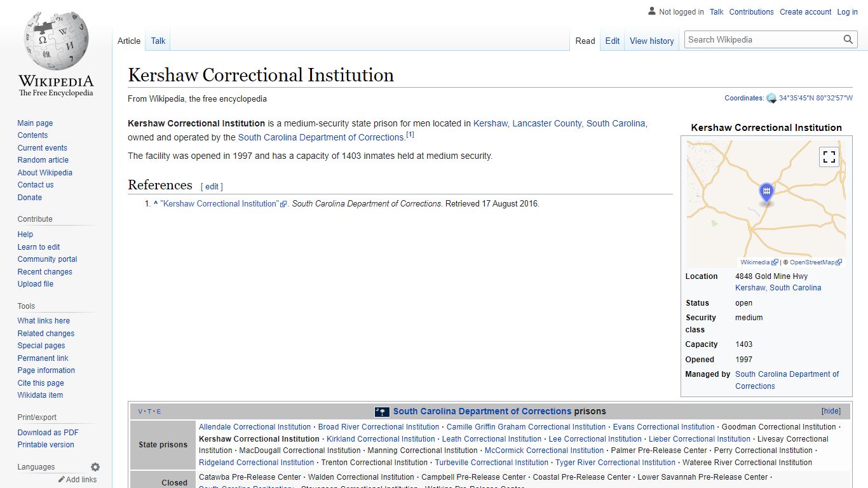This screenshot has height=488, width=868.
Task: Open the Printable version link
Action: pyautogui.click(x=46, y=445)
